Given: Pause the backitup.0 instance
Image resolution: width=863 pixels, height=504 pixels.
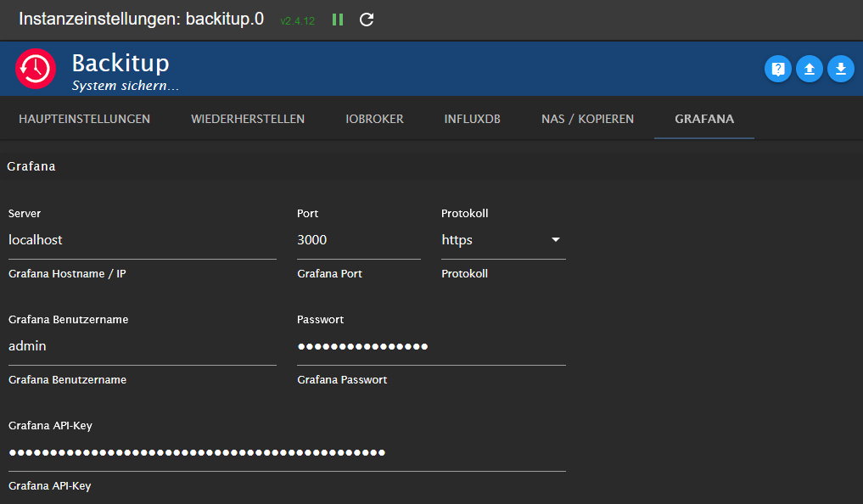Looking at the screenshot, I should coord(338,20).
